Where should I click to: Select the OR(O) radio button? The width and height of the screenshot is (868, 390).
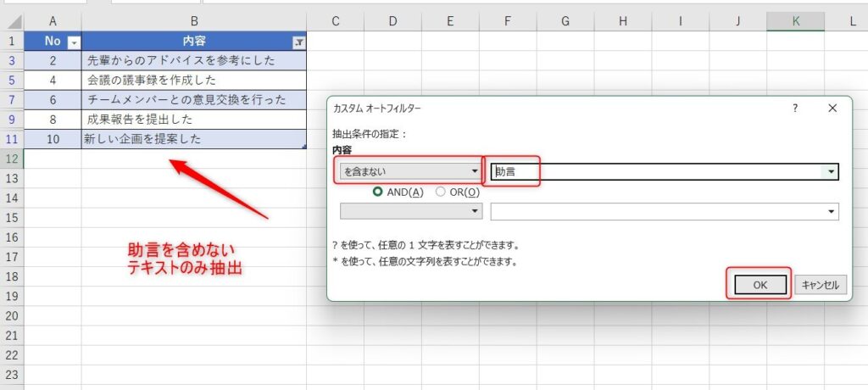pos(441,192)
